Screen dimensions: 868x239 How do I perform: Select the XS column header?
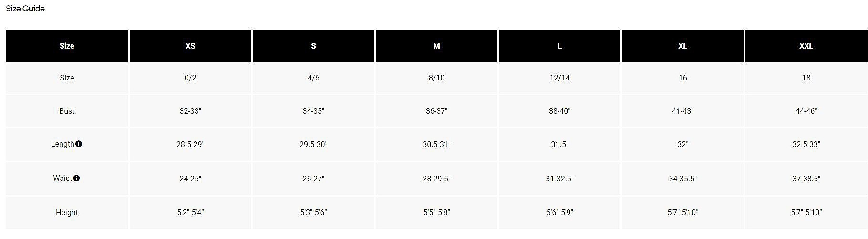click(x=190, y=46)
